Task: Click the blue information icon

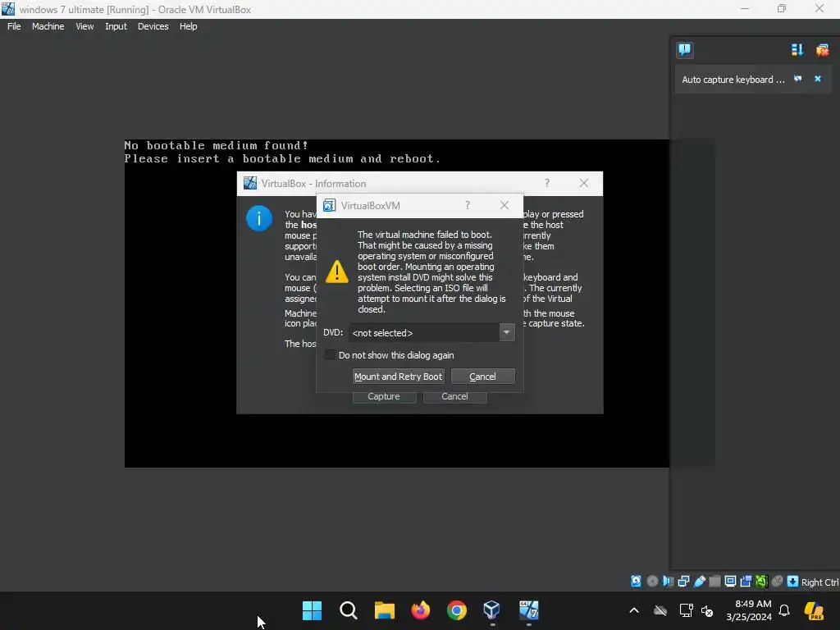Action: (x=259, y=218)
